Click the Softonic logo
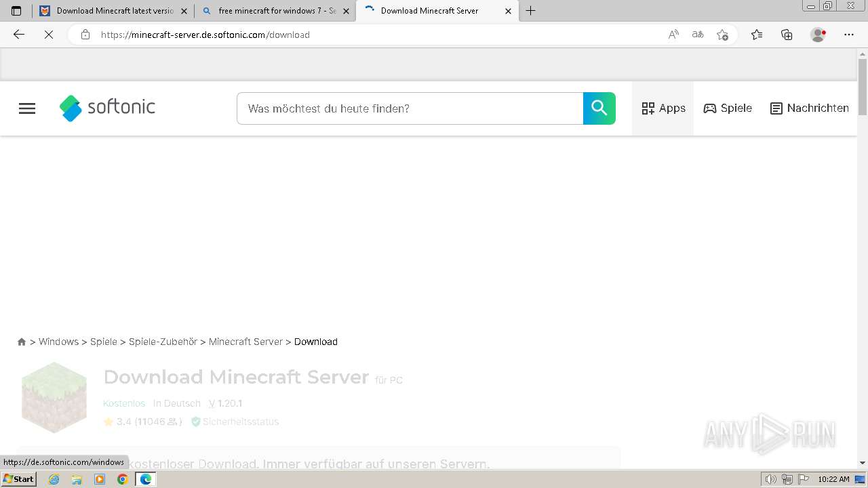 [107, 108]
